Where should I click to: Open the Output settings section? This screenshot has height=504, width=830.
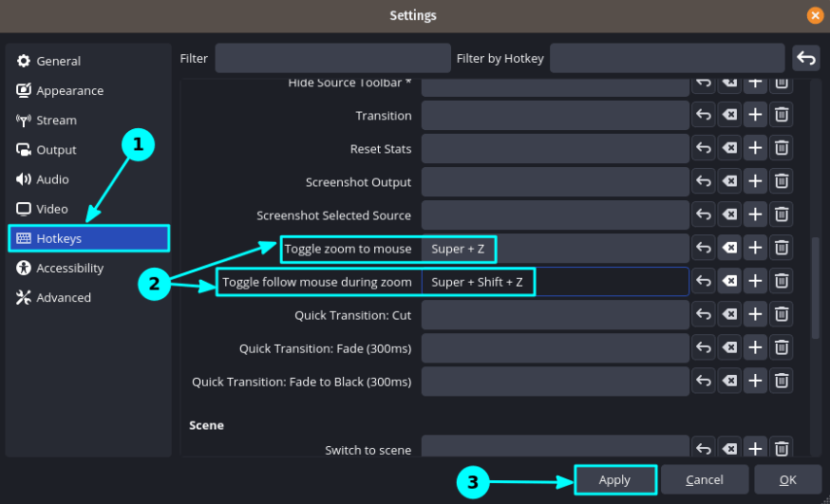tap(88, 150)
